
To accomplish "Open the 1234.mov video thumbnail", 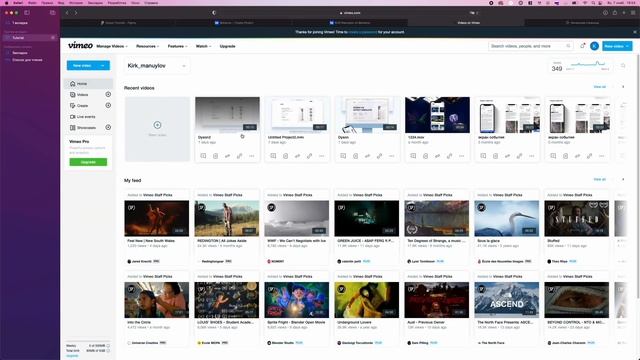I will click(x=437, y=115).
